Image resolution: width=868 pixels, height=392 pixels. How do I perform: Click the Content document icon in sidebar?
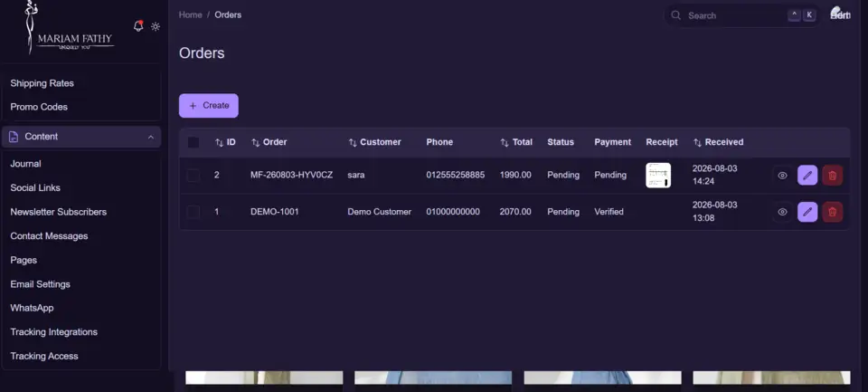pyautogui.click(x=14, y=137)
